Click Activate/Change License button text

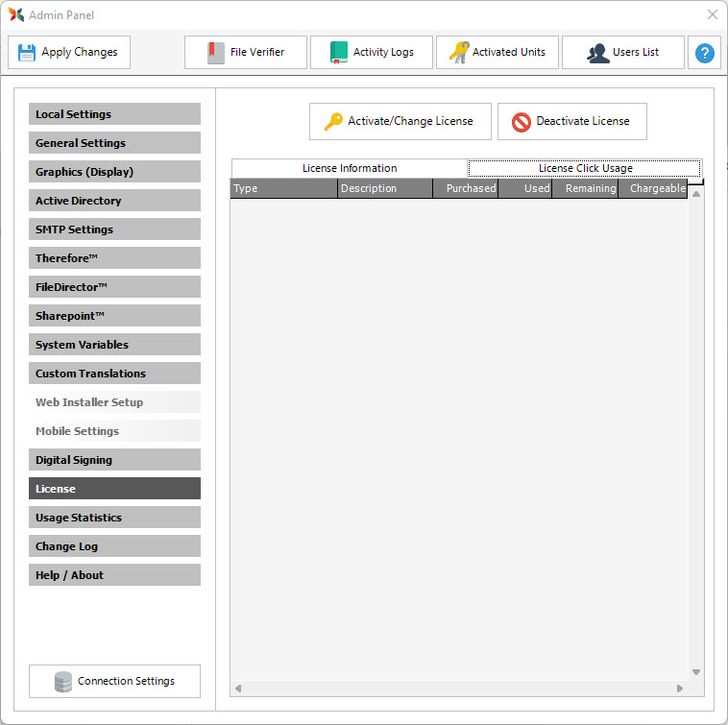[410, 121]
